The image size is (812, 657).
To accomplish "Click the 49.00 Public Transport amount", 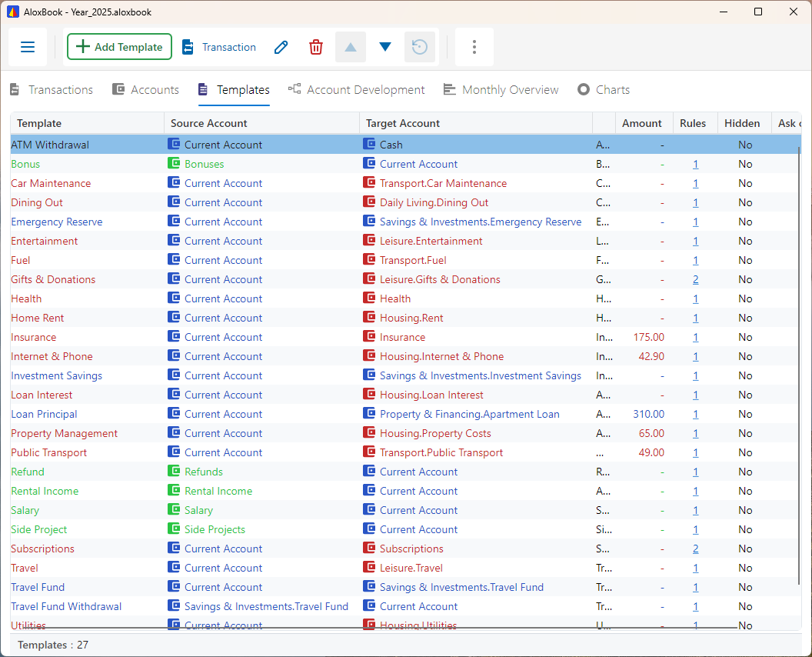I will [651, 453].
